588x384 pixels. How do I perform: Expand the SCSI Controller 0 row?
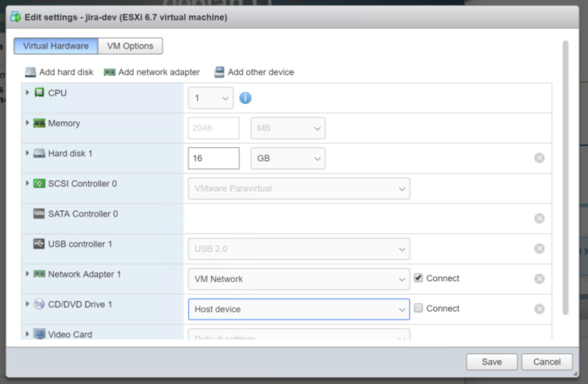point(28,183)
